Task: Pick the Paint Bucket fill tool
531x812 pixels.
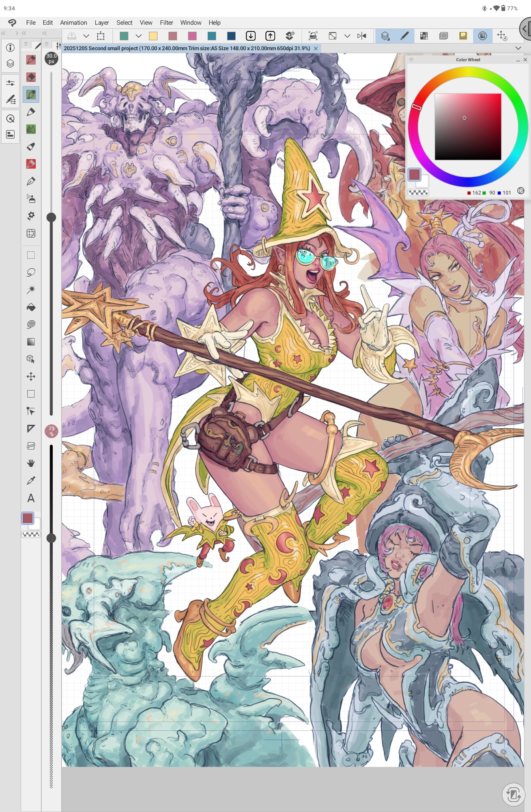Action: tap(31, 307)
